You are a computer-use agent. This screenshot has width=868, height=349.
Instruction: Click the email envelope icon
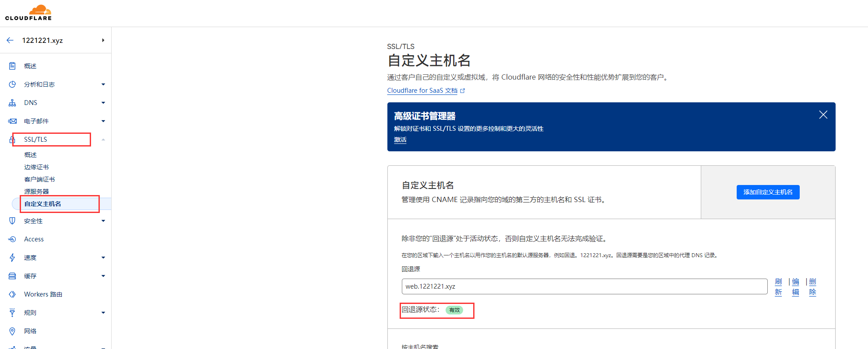(x=12, y=121)
